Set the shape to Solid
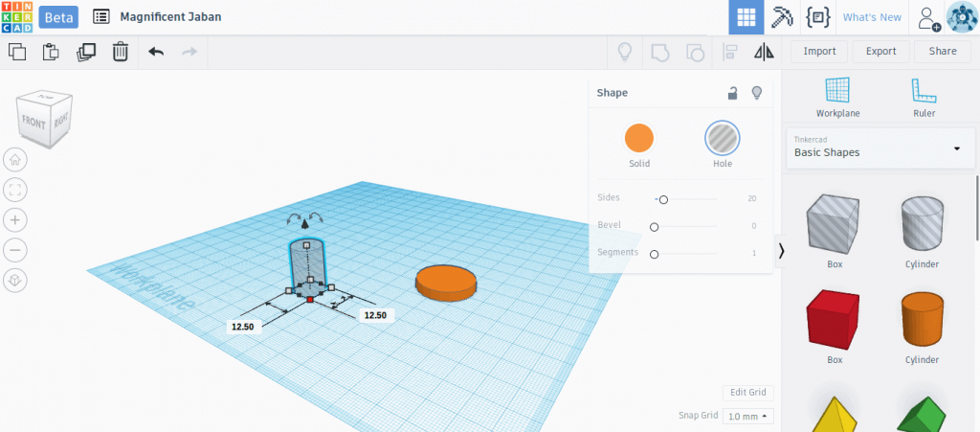The image size is (980, 432). click(x=638, y=145)
